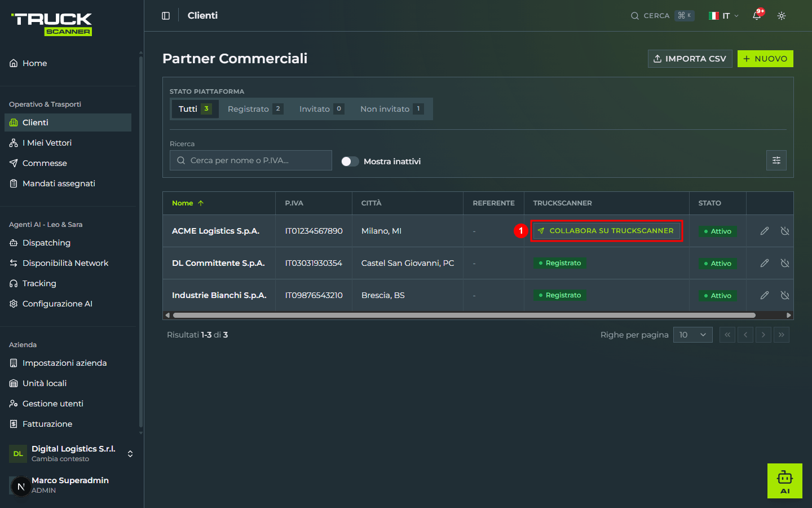The height and width of the screenshot is (508, 812).
Task: Click the Truck Scanner logo
Action: click(52, 24)
